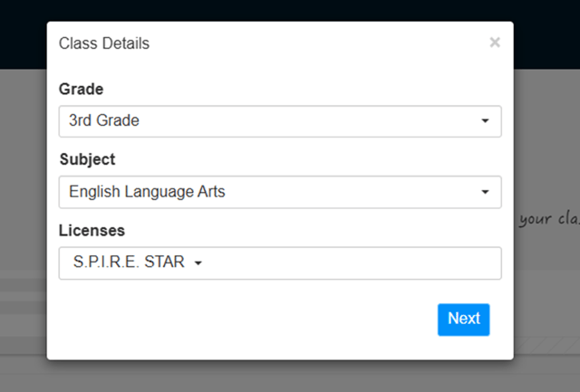Click the Licenses label
The height and width of the screenshot is (392, 580).
pos(92,230)
